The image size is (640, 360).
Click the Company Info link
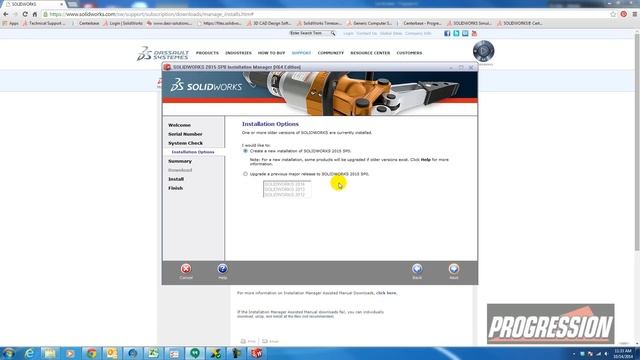click(x=418, y=33)
